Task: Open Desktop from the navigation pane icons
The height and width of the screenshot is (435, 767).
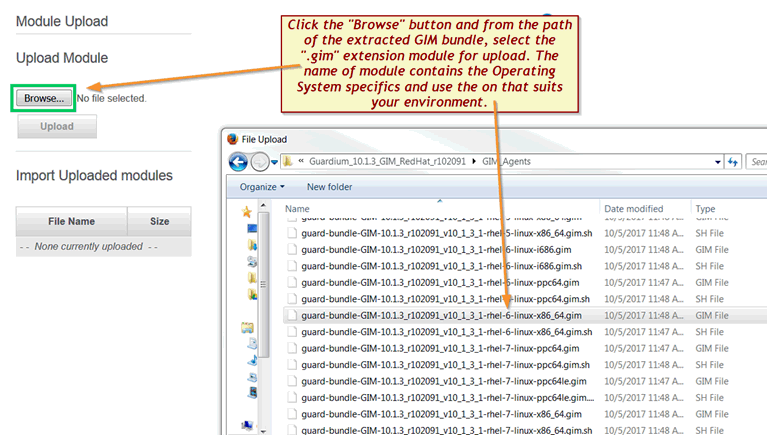Action: [252, 229]
